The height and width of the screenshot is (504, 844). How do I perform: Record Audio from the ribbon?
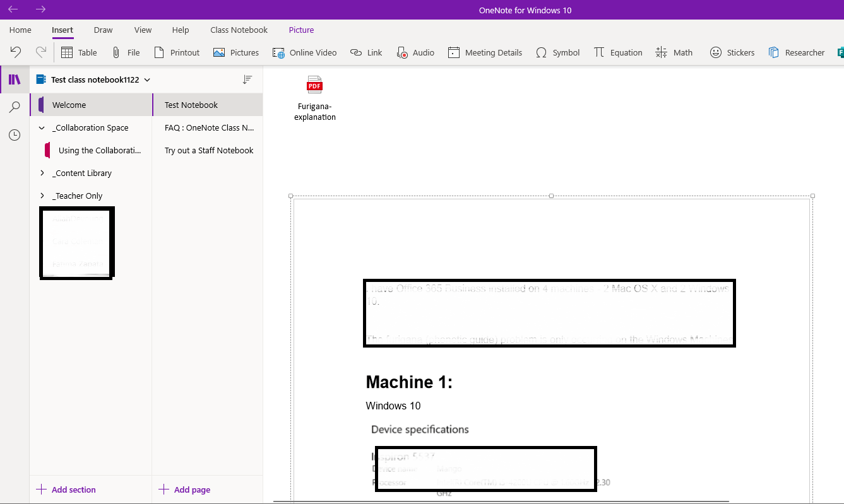pyautogui.click(x=415, y=52)
